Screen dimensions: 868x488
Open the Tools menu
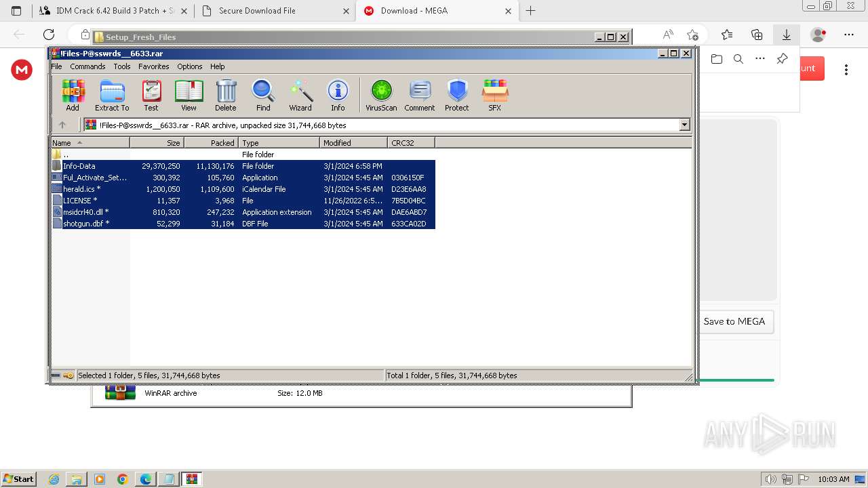pos(122,66)
